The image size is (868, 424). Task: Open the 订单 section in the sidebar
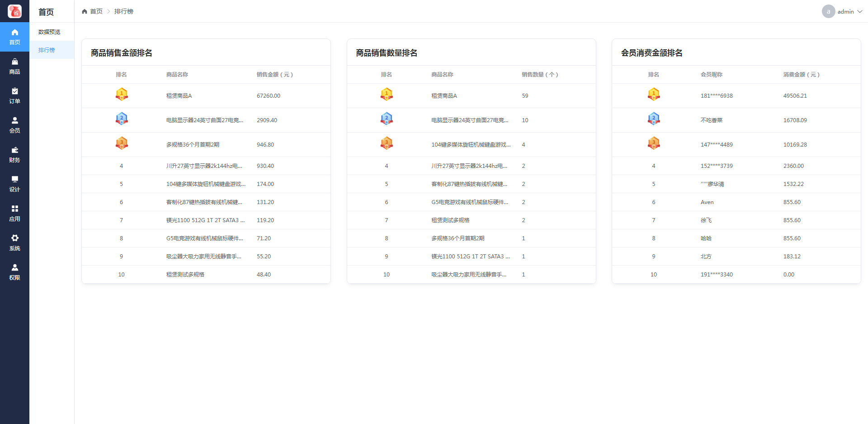click(14, 95)
